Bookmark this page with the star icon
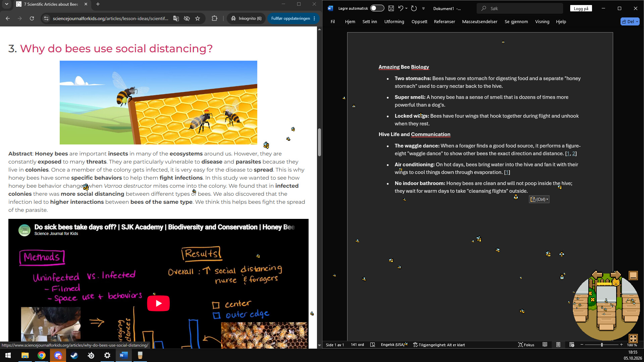This screenshot has width=644, height=362. (x=198, y=18)
